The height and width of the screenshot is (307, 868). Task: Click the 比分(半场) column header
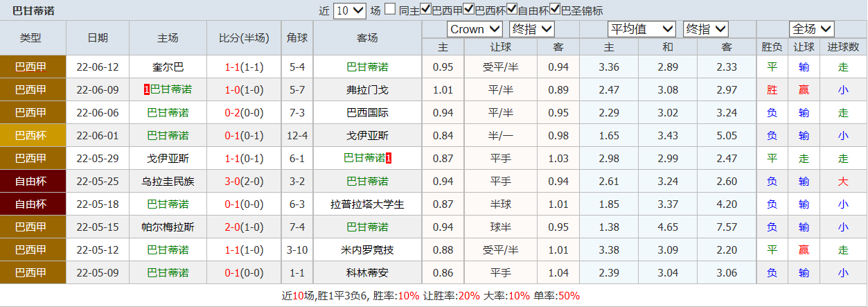244,38
